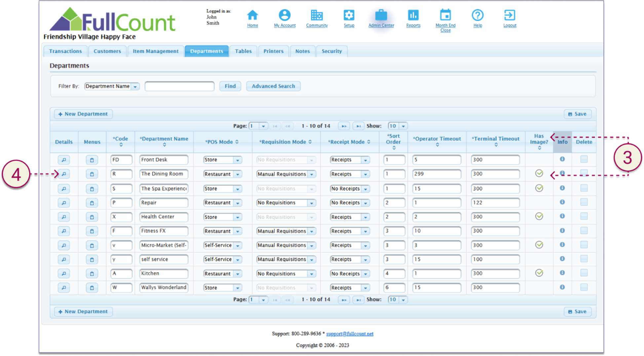The height and width of the screenshot is (356, 644).
Task: Click the top New Department button
Action: coord(83,114)
